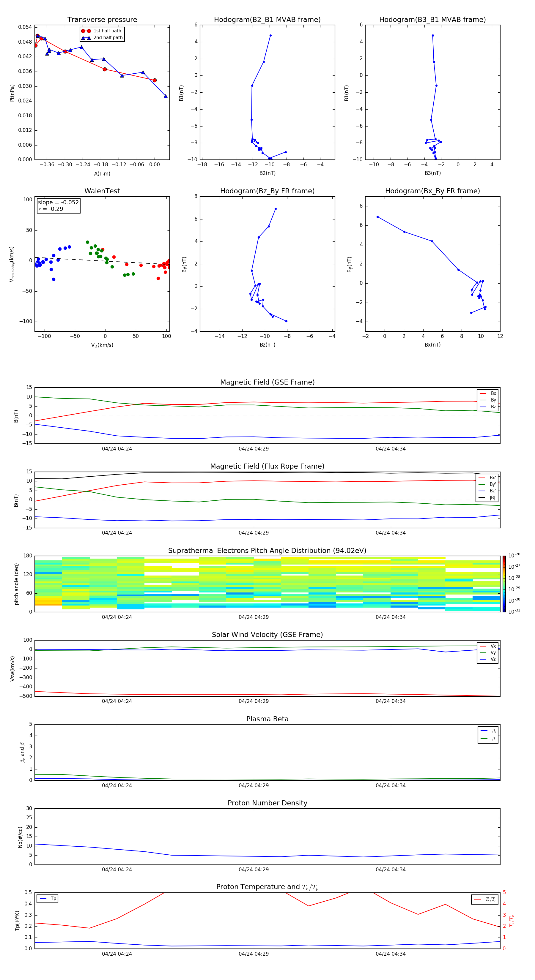Click the "Proton Temperature and Te/Tp" title
This screenshot has height=980, width=535.
(267, 887)
